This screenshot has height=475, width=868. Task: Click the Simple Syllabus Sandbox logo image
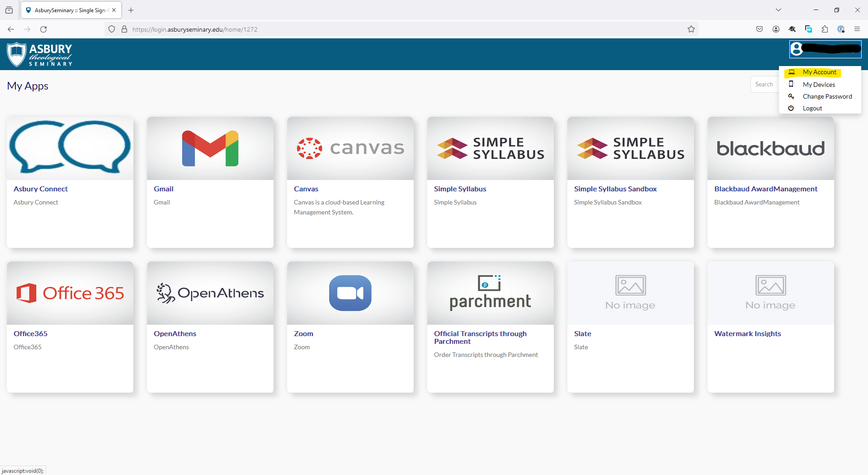tap(631, 148)
